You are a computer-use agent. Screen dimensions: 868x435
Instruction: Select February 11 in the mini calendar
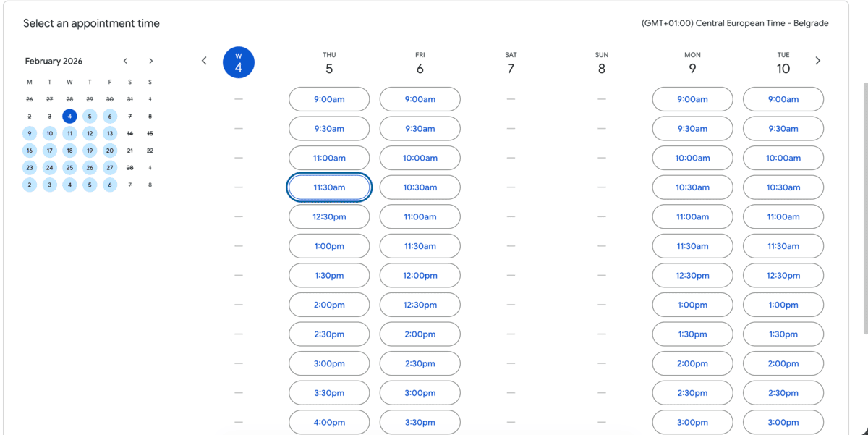click(x=69, y=133)
